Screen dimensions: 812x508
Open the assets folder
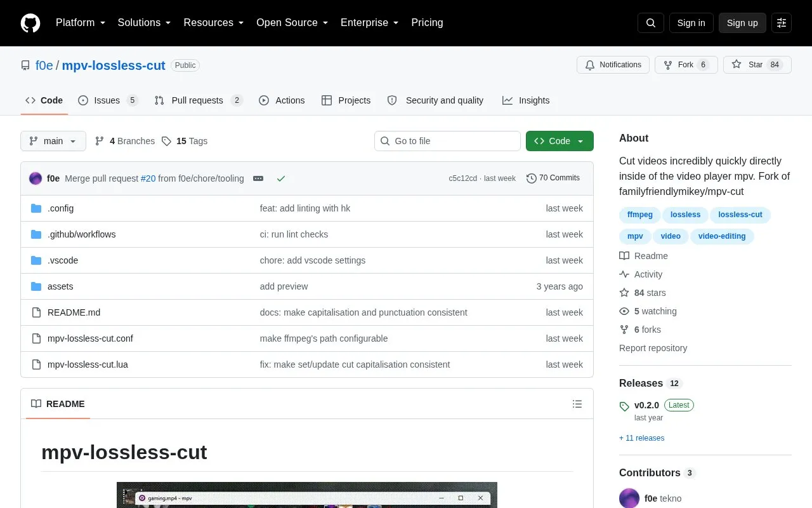[x=60, y=286]
